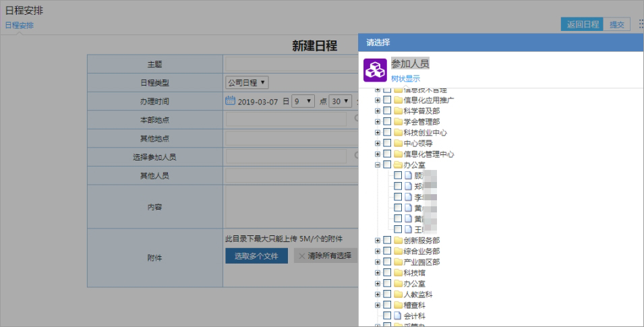The width and height of the screenshot is (644, 327).
Task: Click the 内容 text area
Action: click(x=291, y=206)
